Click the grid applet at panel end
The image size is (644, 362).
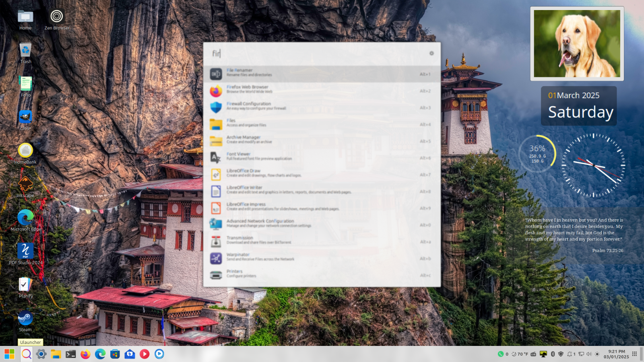pyautogui.click(x=635, y=354)
